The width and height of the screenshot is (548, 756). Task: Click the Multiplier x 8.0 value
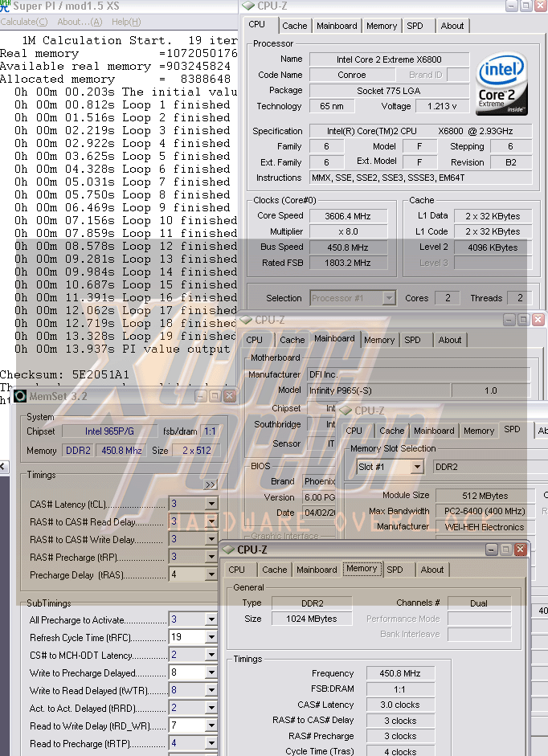click(x=348, y=231)
